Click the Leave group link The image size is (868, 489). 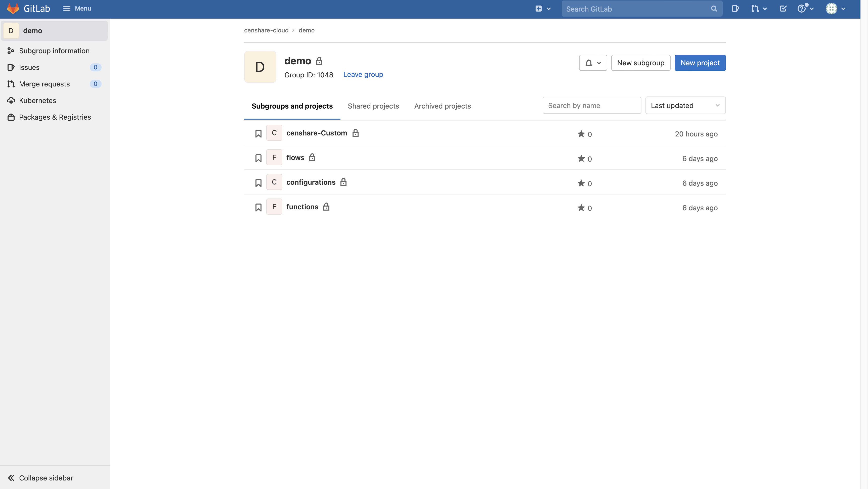pos(363,74)
